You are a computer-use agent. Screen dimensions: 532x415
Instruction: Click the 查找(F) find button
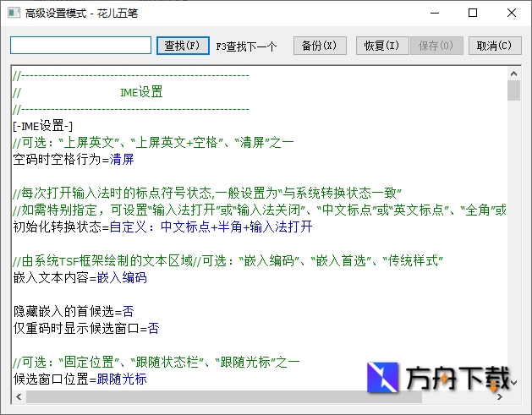click(183, 46)
